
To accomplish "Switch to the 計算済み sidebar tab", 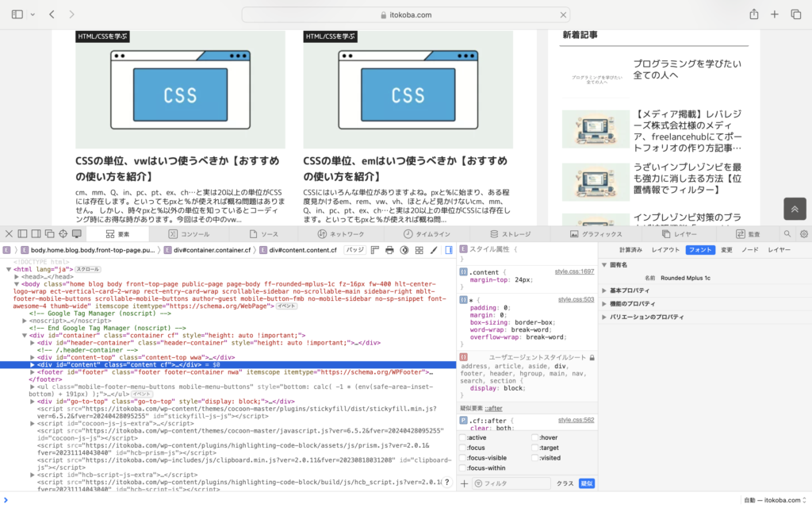I will point(630,250).
